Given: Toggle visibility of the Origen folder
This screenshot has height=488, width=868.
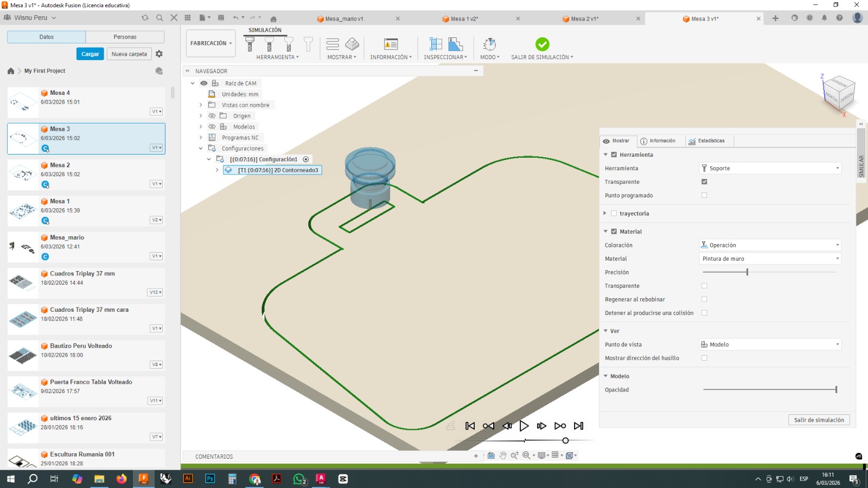Looking at the screenshot, I should (212, 115).
